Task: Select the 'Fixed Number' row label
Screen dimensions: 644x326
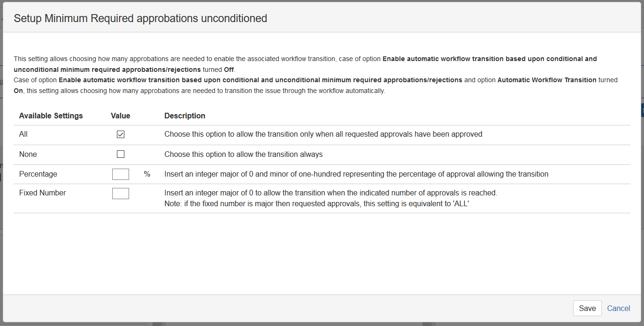Action: coord(43,193)
